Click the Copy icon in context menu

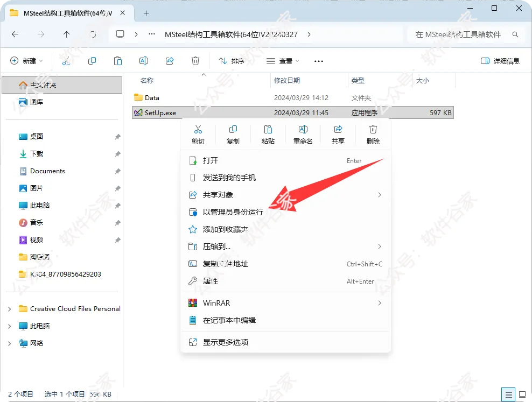(233, 130)
